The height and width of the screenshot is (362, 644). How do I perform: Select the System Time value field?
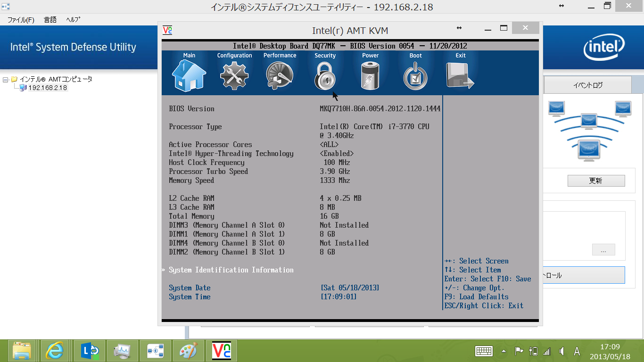coord(339,297)
